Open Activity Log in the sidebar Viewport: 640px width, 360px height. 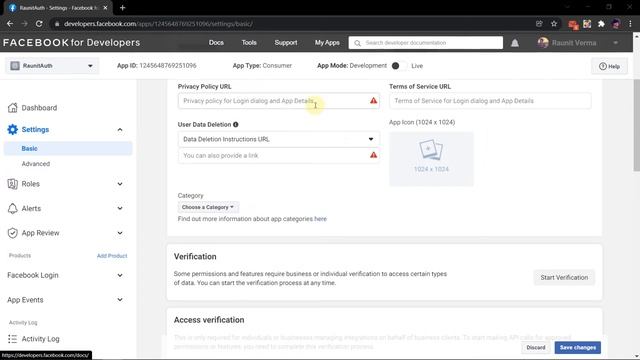[40, 339]
